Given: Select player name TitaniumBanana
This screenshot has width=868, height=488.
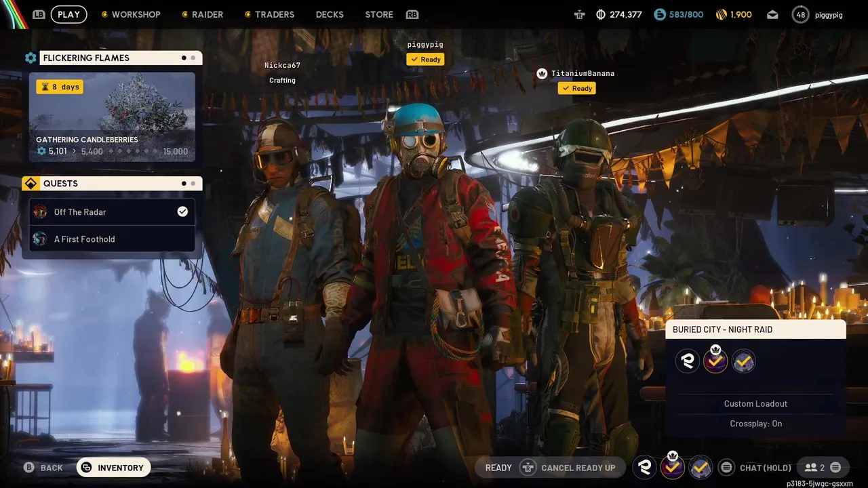Looking at the screenshot, I should click(583, 73).
